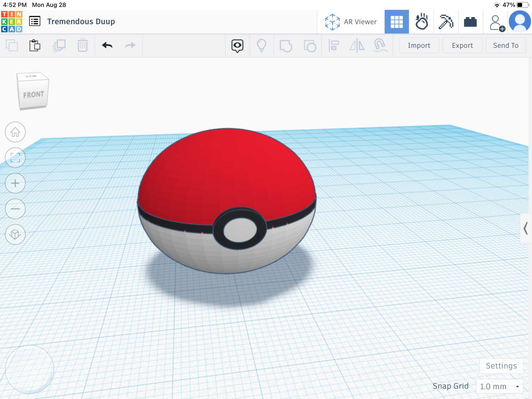
Task: Toggle visibility of hidden objects
Action: pos(262,45)
